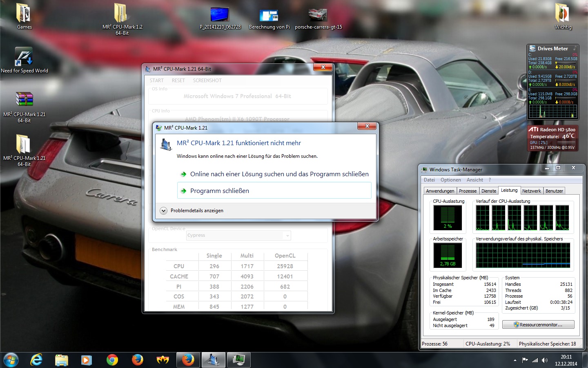Open Berechnung von Pi desktop file
The image size is (588, 368).
click(269, 19)
